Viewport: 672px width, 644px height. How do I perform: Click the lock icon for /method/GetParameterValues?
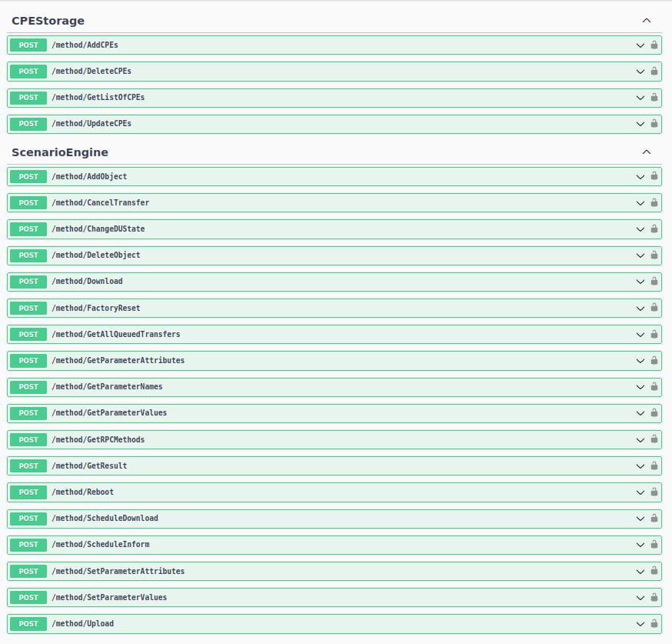pyautogui.click(x=653, y=413)
